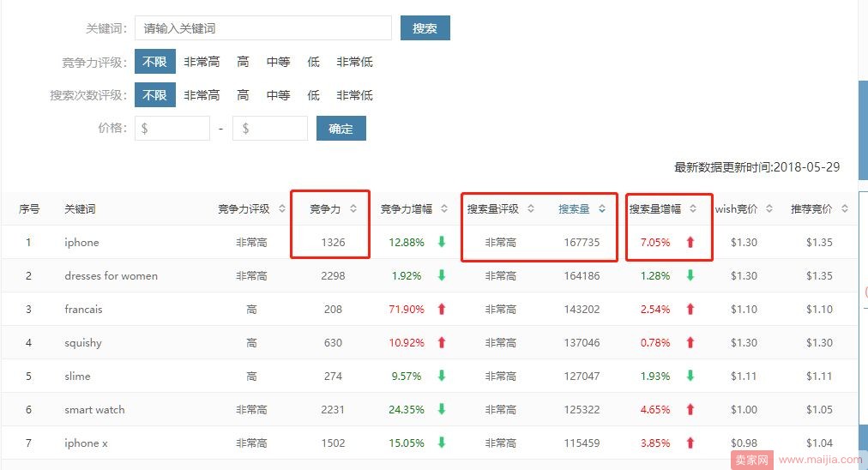
Task: Sort by wish竞价 column sort arrows
Action: [769, 208]
